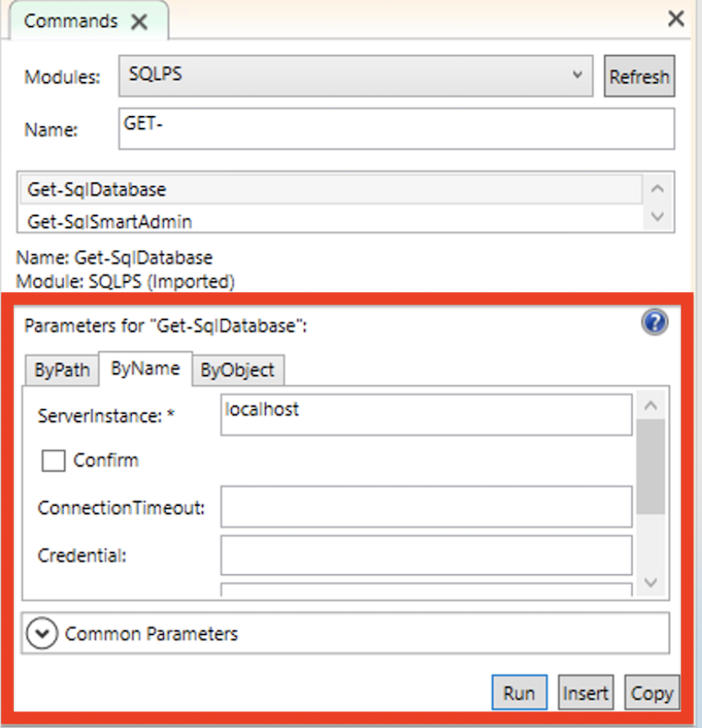Enable the Confirm checkbox

coord(54,460)
